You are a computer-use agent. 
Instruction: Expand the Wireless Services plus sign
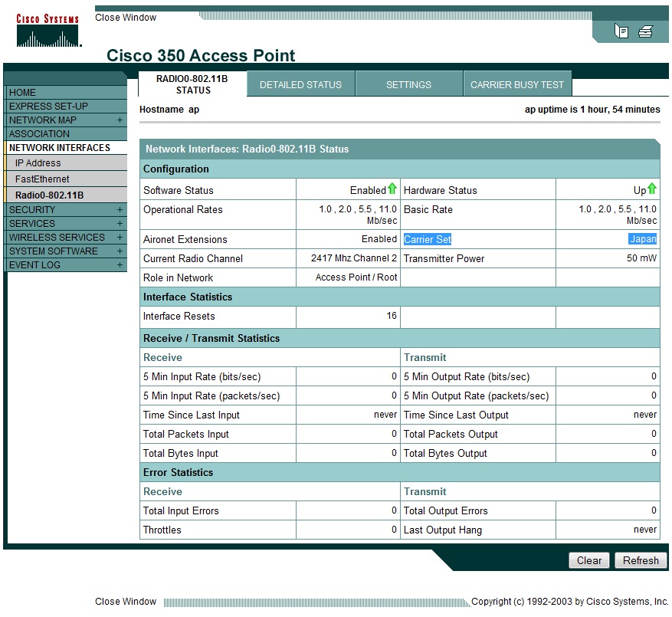120,238
